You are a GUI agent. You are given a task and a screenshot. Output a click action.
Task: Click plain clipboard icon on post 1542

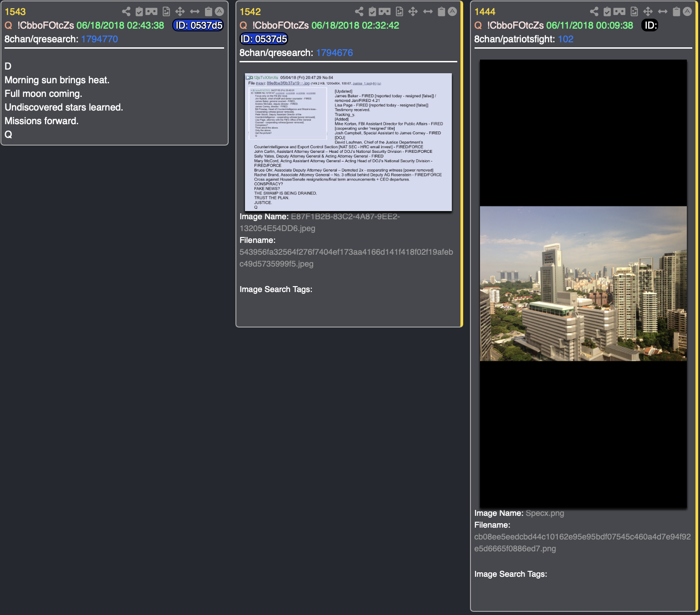pos(441,11)
